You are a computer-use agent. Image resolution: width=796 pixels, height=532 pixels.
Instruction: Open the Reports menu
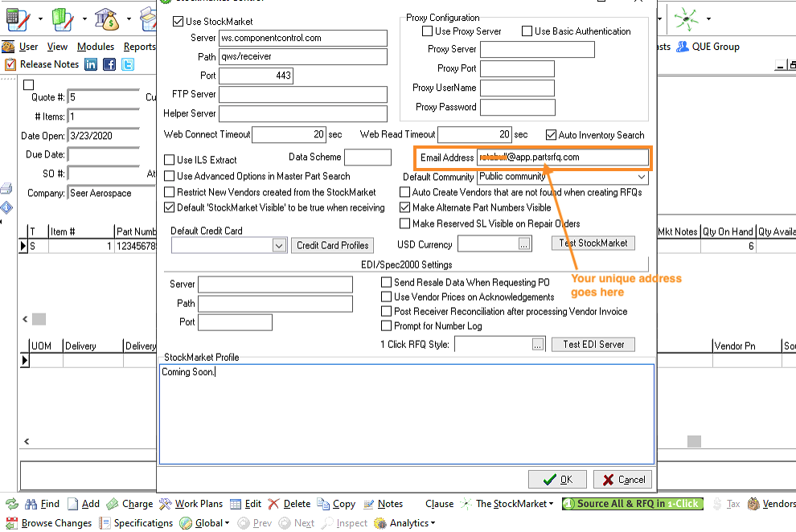(140, 47)
